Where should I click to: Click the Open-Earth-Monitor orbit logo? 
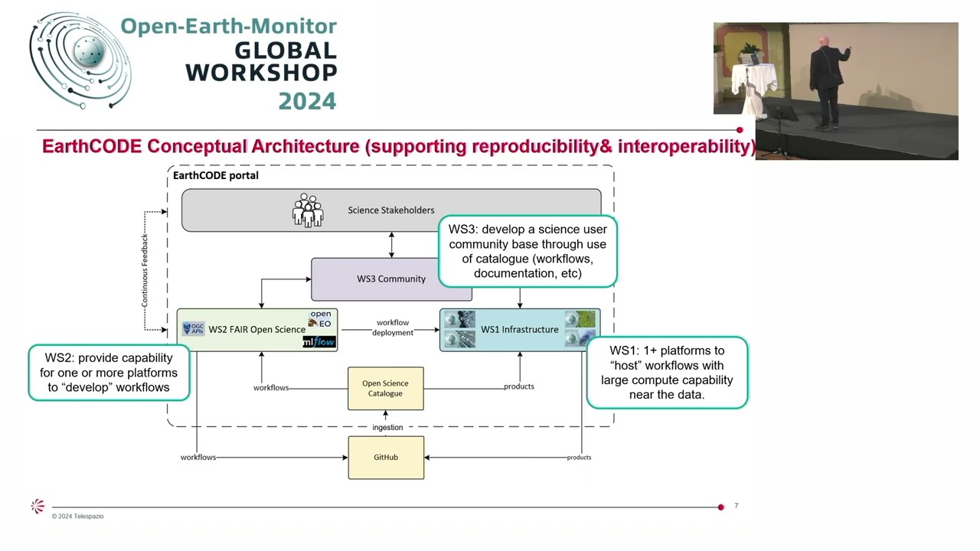click(80, 60)
